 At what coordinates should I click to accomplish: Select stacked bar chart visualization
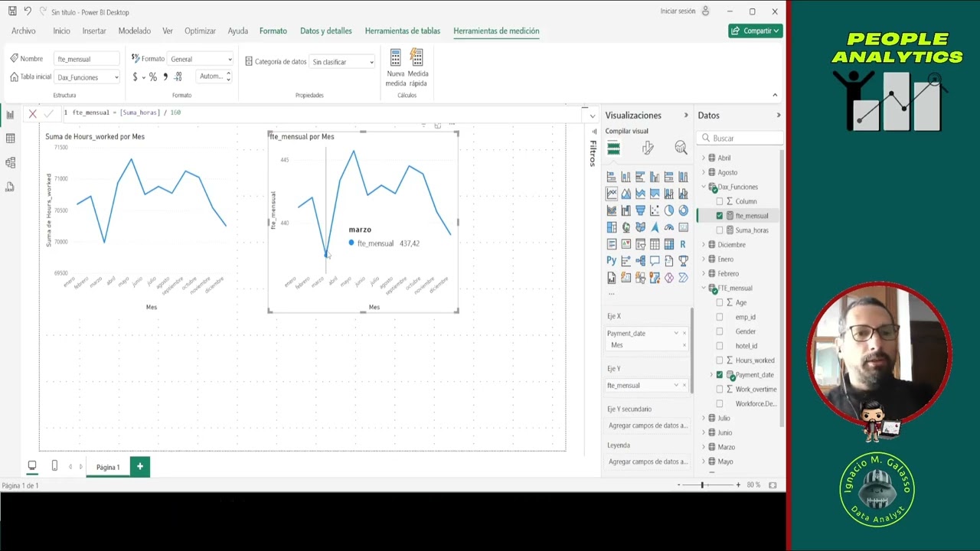coord(612,177)
